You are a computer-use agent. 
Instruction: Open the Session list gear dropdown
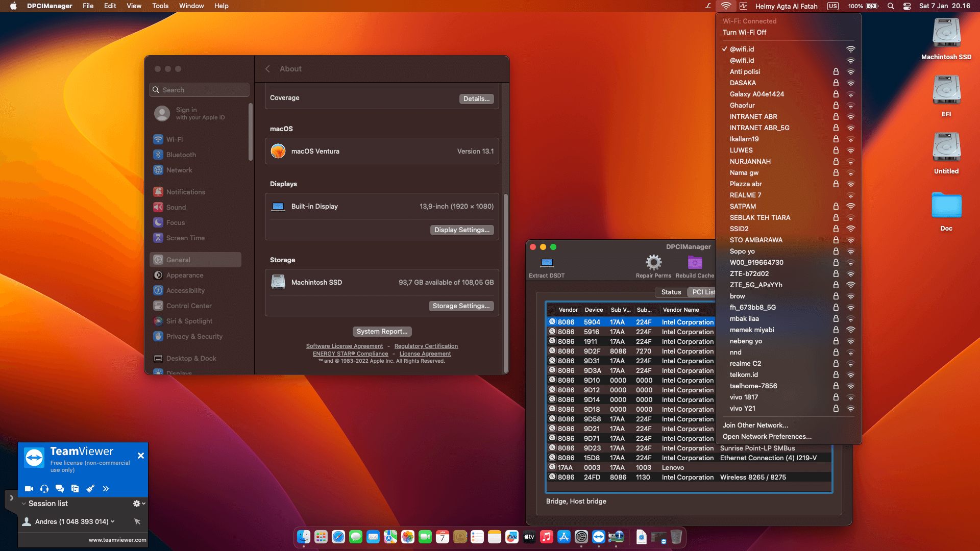click(x=136, y=504)
